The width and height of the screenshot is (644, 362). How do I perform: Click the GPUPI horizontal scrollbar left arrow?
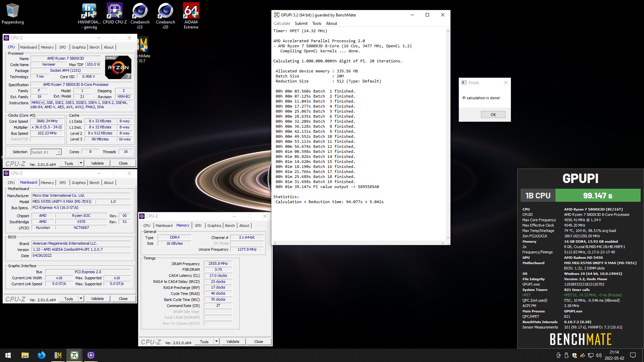point(275,243)
